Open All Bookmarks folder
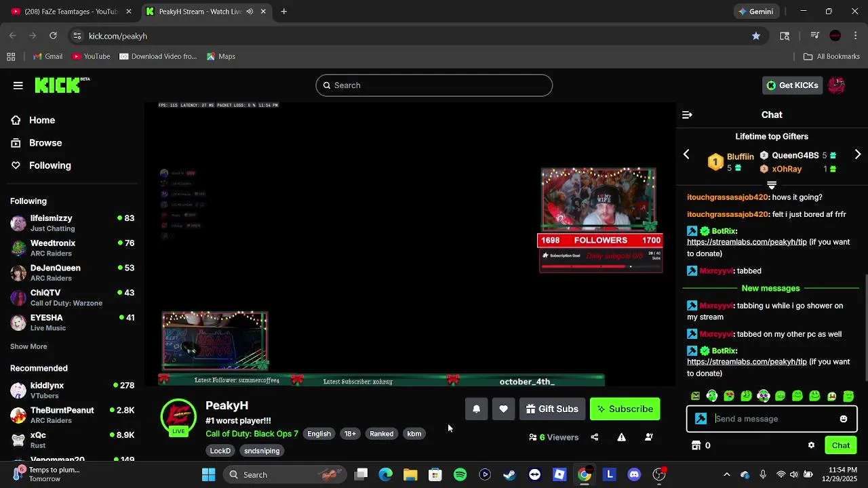 pos(831,56)
